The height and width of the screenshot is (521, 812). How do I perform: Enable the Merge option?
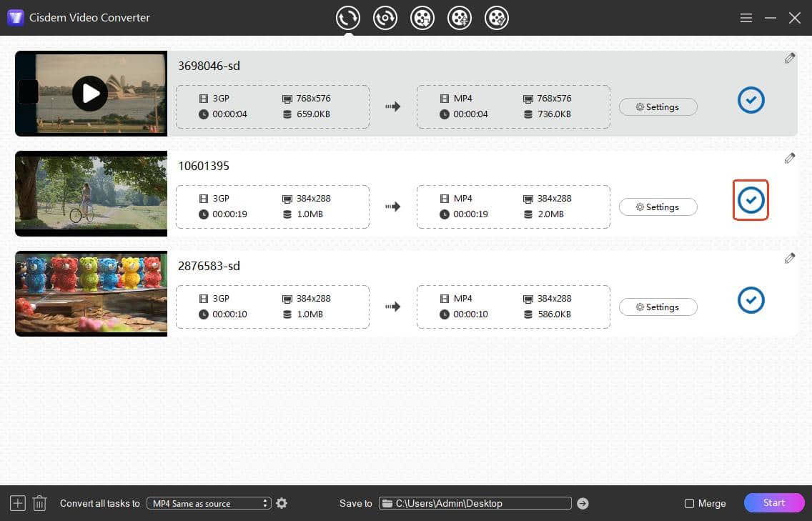690,503
